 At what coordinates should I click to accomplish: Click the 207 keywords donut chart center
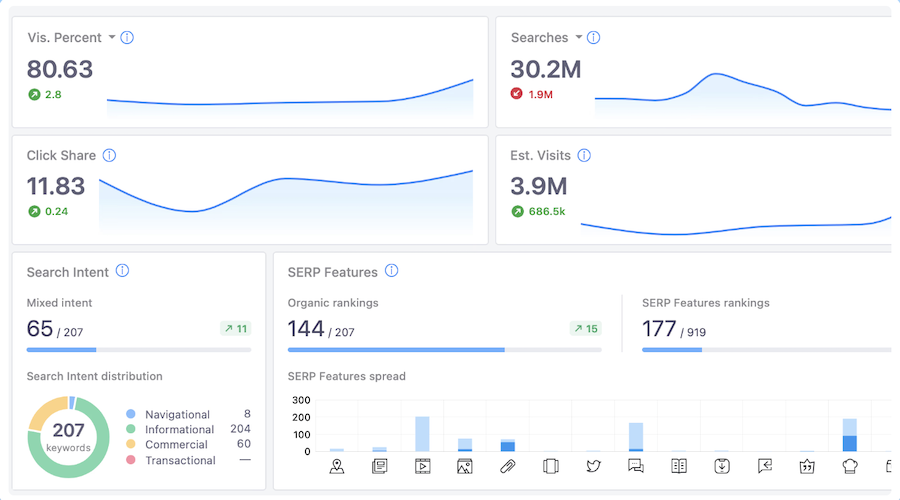click(68, 437)
